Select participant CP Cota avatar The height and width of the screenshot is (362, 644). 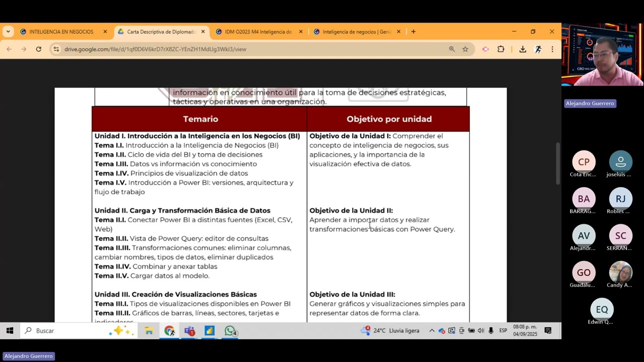pyautogui.click(x=584, y=162)
